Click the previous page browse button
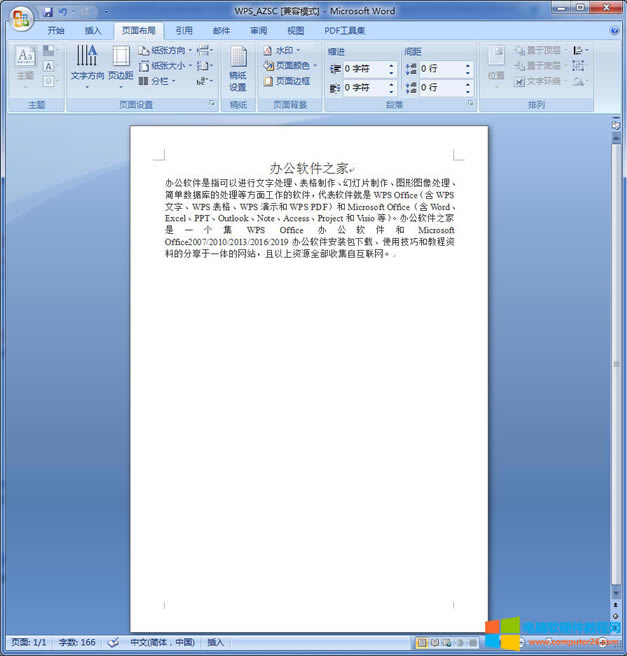The height and width of the screenshot is (656, 627). click(616, 605)
